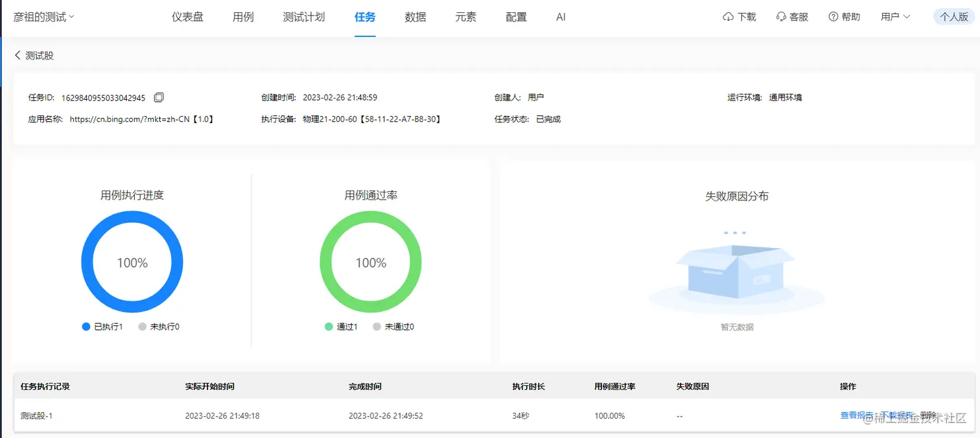Click the 帮助 question mark icon
This screenshot has width=980, height=438.
[834, 17]
